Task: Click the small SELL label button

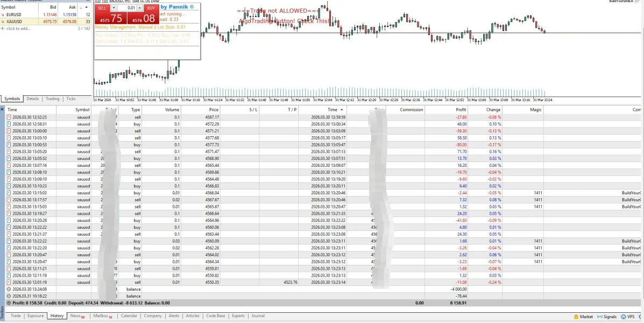Action: pyautogui.click(x=102, y=8)
